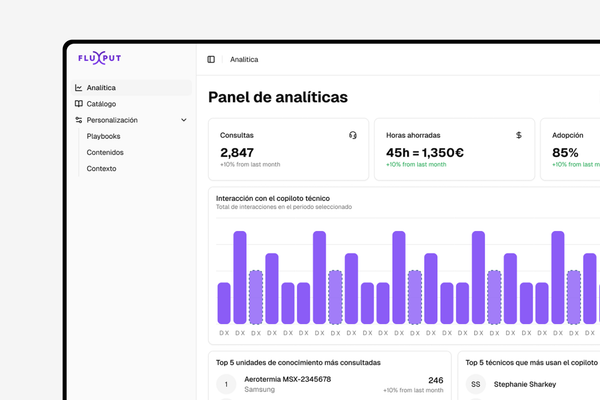Select Personalización in the sidebar
The height and width of the screenshot is (400, 600).
pyautogui.click(x=131, y=120)
